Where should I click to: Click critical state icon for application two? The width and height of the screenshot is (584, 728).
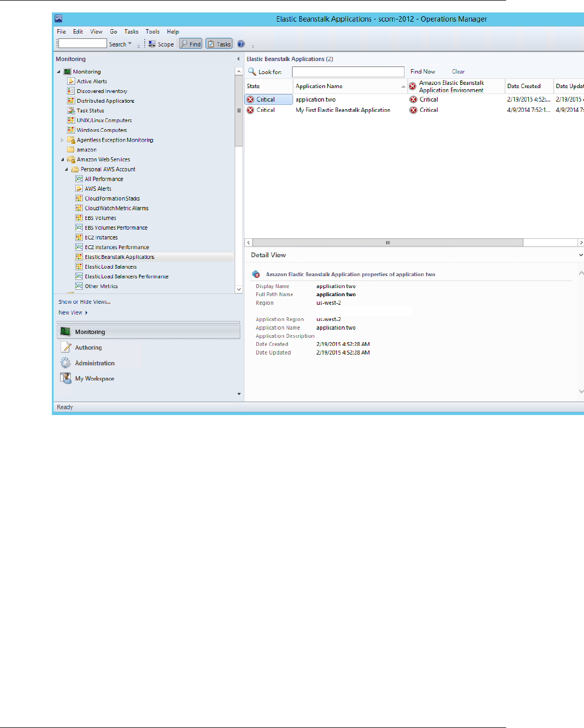pyautogui.click(x=250, y=99)
